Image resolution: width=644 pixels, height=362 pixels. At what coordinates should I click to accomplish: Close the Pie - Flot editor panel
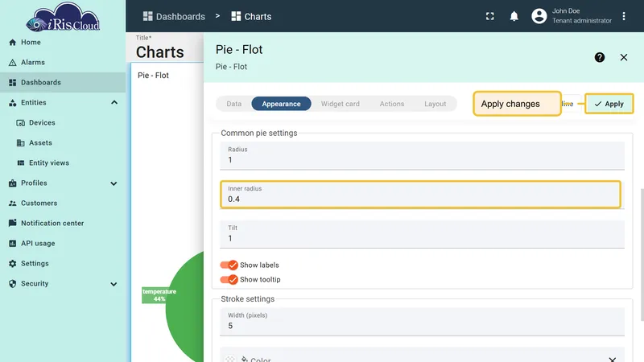[623, 57]
